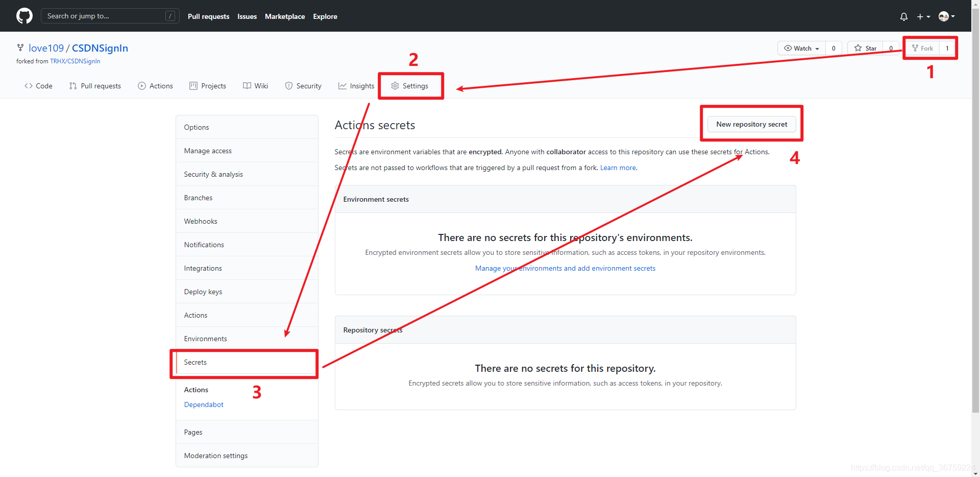Switch to the Code tab
Screen dimensions: 980x477
point(38,86)
